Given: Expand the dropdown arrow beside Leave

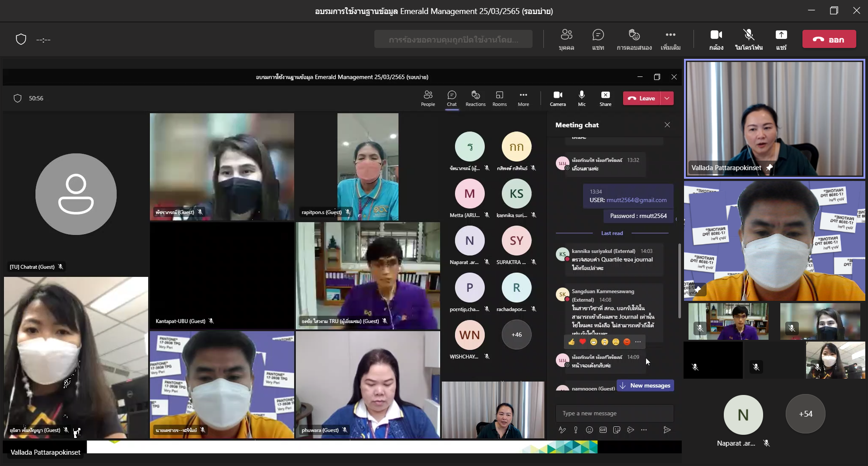Looking at the screenshot, I should pos(667,98).
